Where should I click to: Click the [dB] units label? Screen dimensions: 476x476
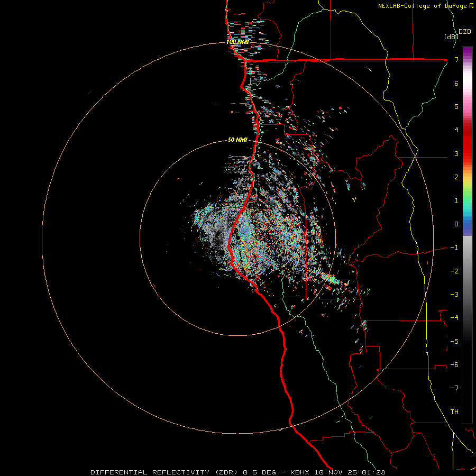[451, 36]
